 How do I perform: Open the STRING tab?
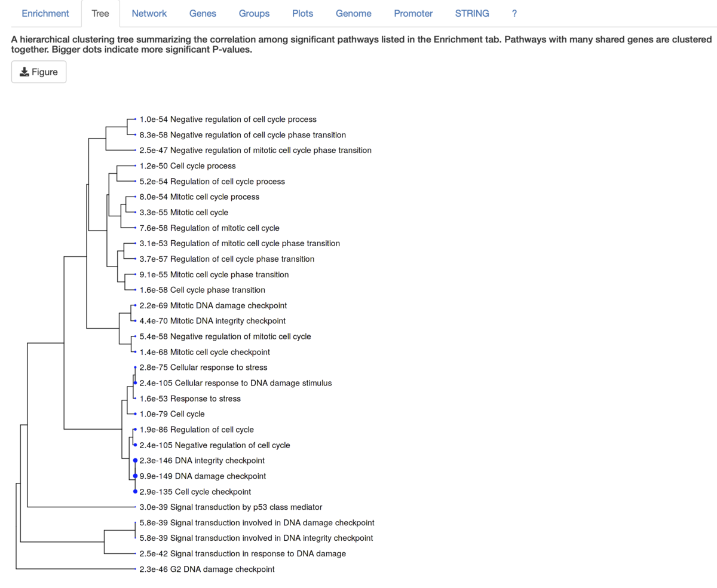472,13
